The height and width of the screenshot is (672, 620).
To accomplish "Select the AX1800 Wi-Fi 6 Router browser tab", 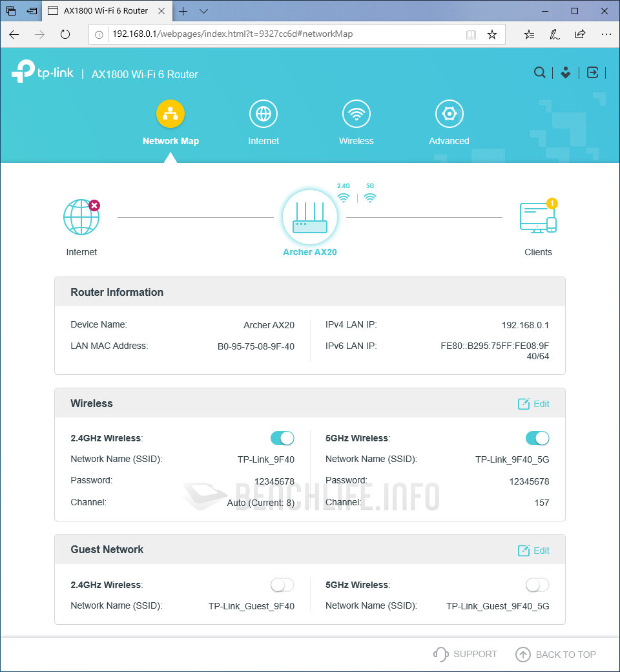I will pos(106,11).
